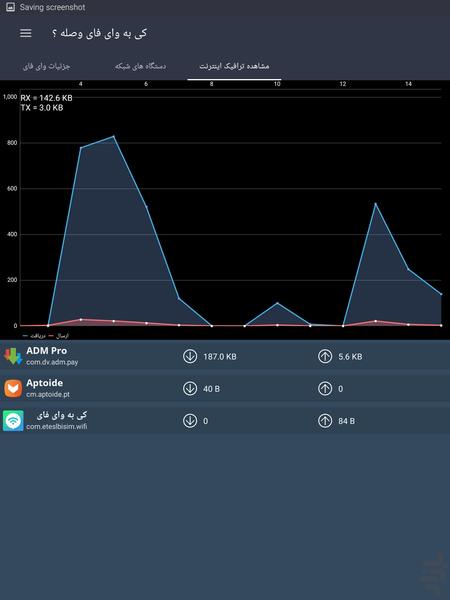Tap download arrow icon in com.eteslbisim.wifi row

[190, 421]
